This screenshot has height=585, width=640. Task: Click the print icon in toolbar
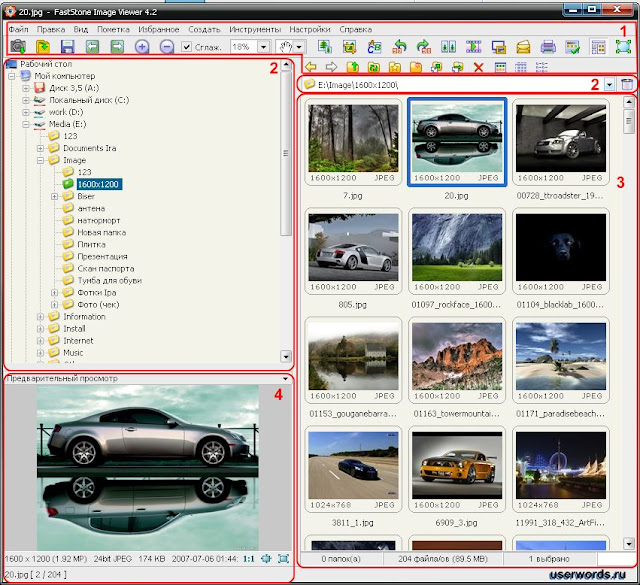click(x=548, y=47)
